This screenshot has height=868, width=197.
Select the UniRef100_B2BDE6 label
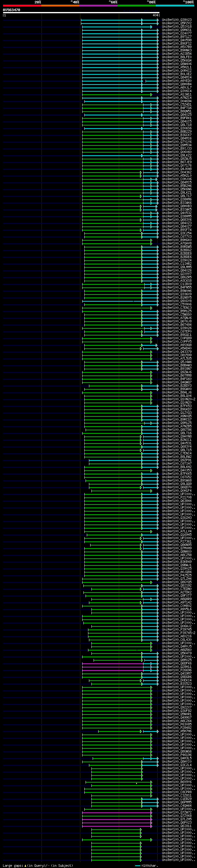tap(177, 257)
